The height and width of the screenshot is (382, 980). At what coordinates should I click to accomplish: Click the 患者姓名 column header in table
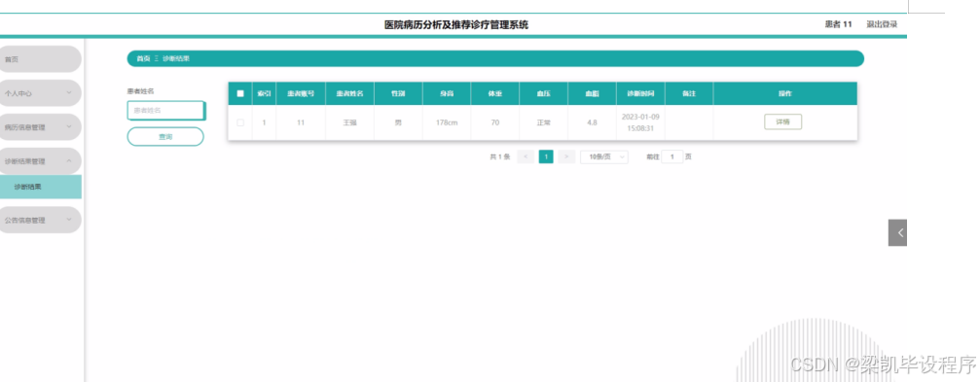point(349,93)
